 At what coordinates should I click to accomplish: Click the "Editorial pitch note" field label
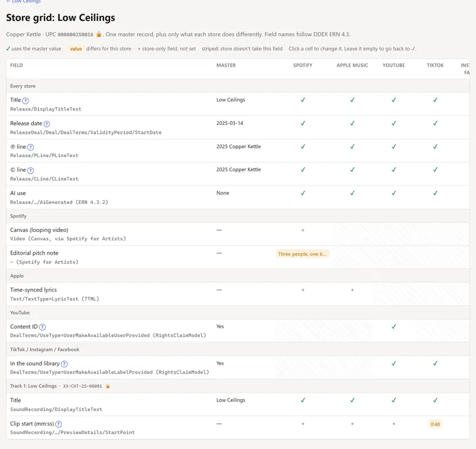point(35,253)
